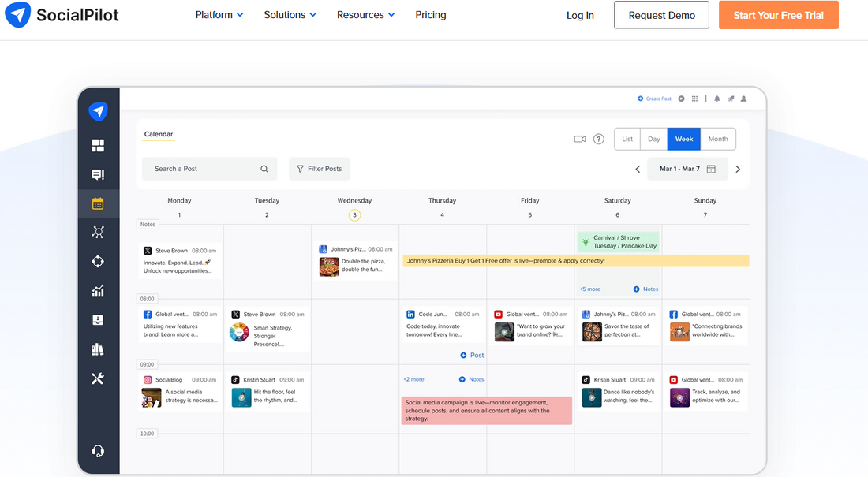Click the notification bell icon
This screenshot has height=477, width=868.
click(716, 99)
